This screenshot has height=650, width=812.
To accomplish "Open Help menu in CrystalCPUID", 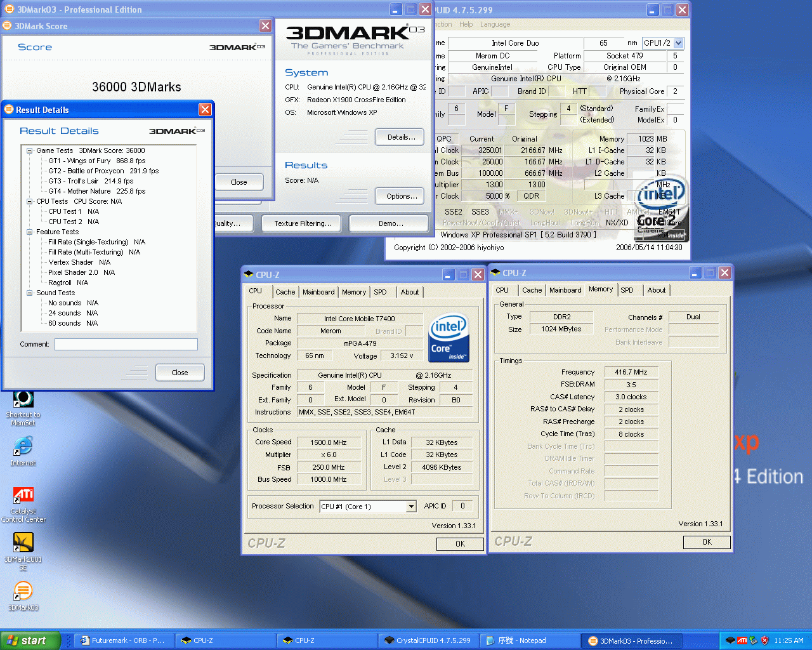I will [466, 24].
